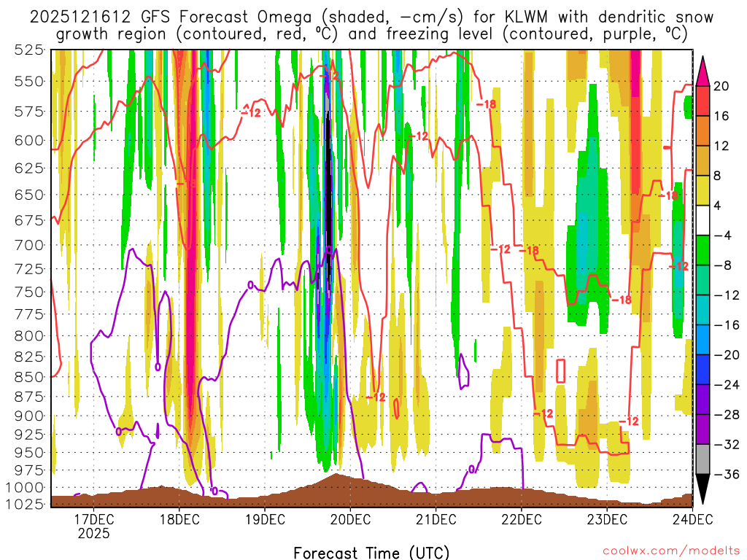Click the chart title line starting with 2025121612 GFS
Image resolution: width=747 pixels, height=560 pixels.
pyautogui.click(x=371, y=17)
